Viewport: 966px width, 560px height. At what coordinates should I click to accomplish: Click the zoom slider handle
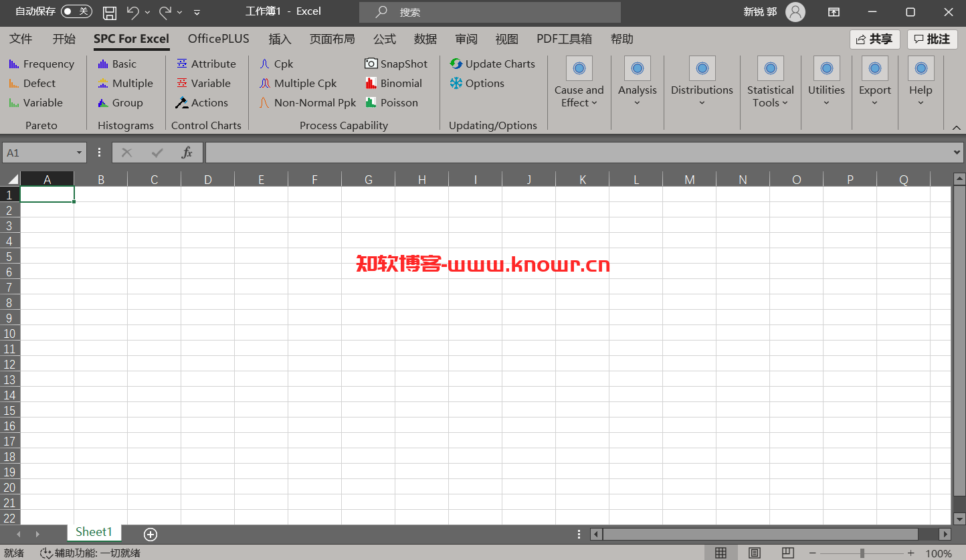click(862, 553)
